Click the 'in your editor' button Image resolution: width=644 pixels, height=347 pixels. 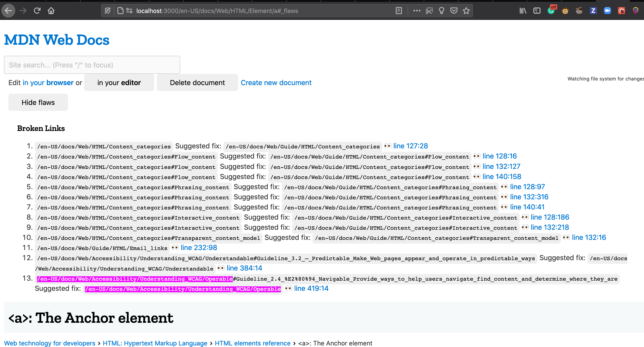click(119, 82)
